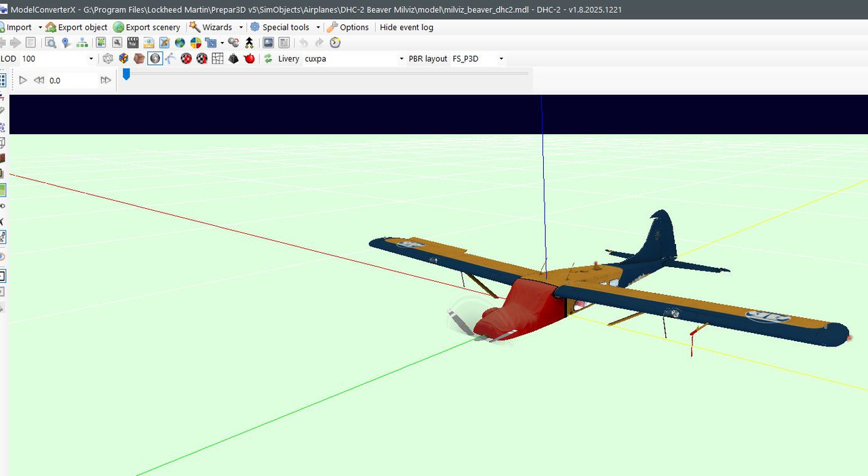Click the map with pencil icon
This screenshot has height=476, width=868.
164,43
